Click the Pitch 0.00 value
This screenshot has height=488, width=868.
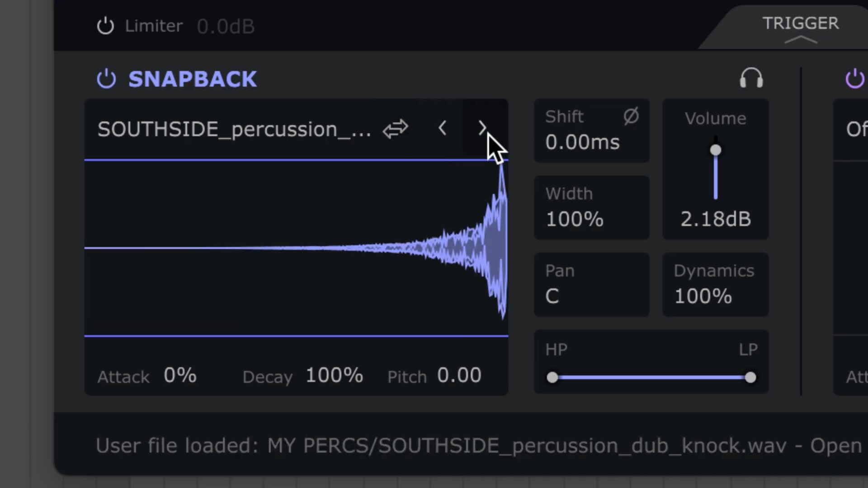coord(459,375)
